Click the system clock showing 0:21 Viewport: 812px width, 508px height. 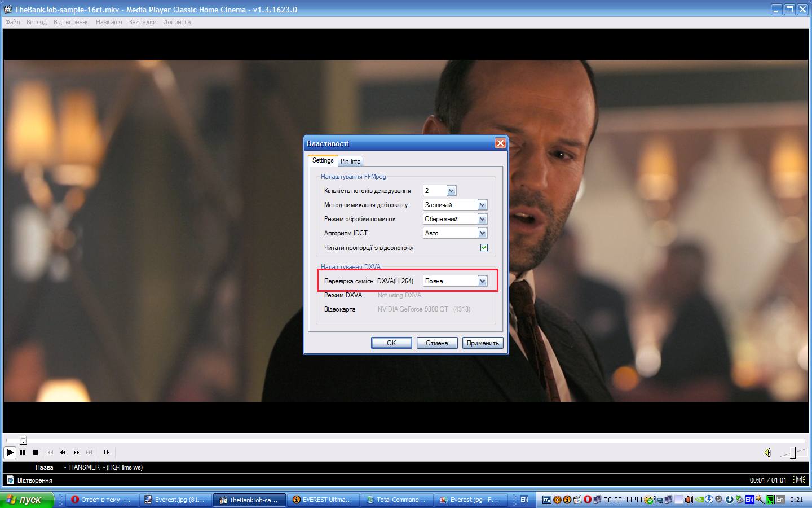[796, 500]
